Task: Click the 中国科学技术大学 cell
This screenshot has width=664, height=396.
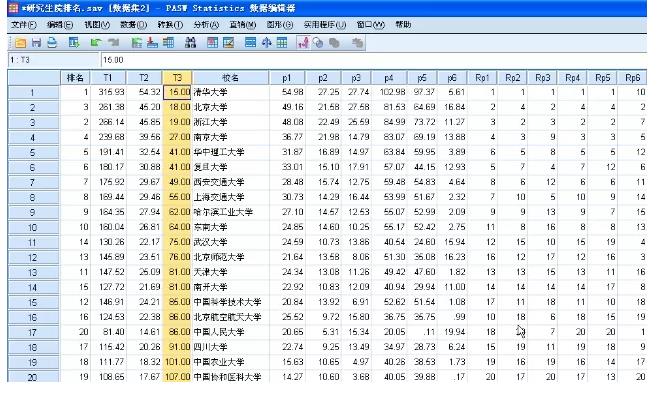Action: 230,302
